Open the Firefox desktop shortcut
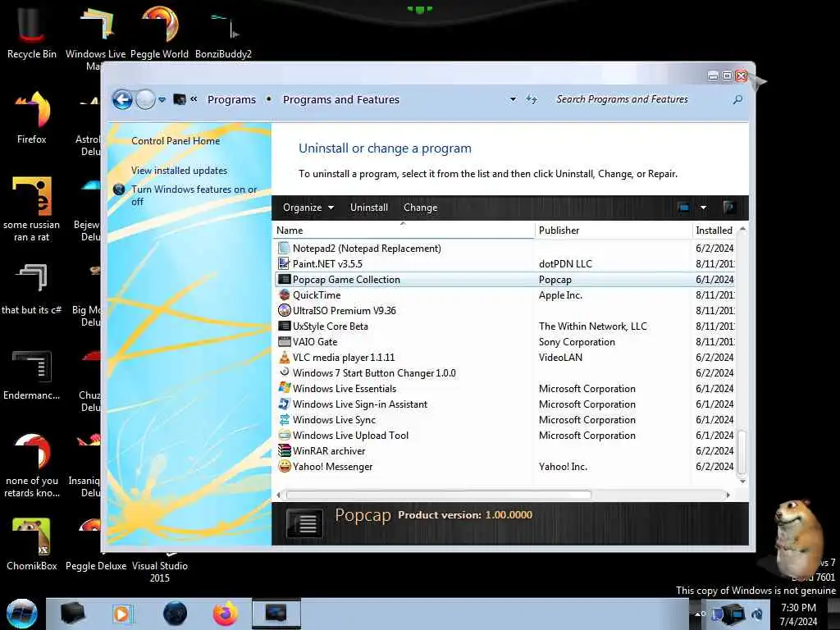 (x=31, y=118)
